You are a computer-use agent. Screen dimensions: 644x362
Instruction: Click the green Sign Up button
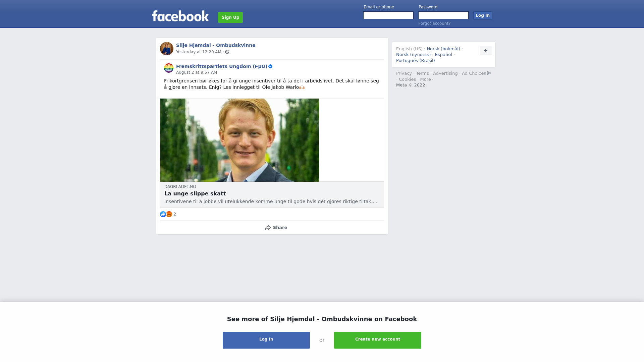(230, 17)
